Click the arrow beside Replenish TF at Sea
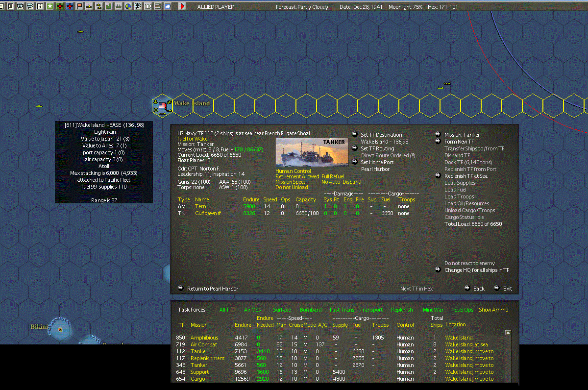Viewport: 588px width, 390px height. (438, 175)
